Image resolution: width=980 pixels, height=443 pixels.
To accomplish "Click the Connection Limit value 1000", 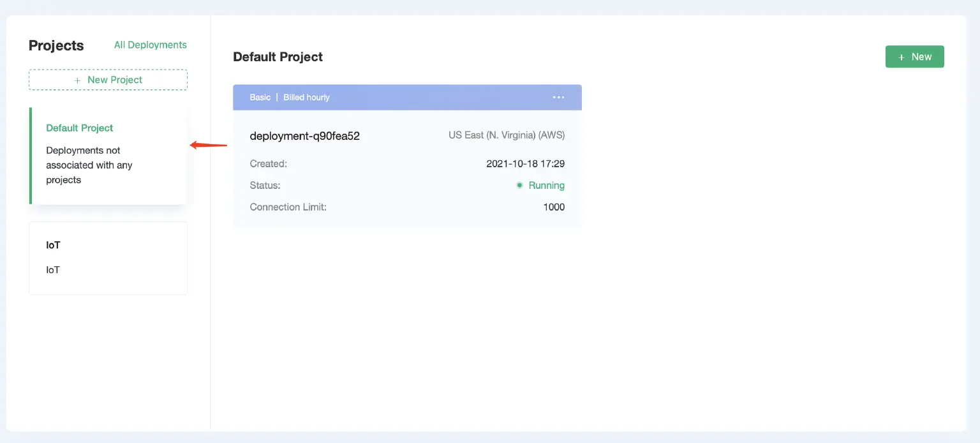I will pyautogui.click(x=555, y=207).
